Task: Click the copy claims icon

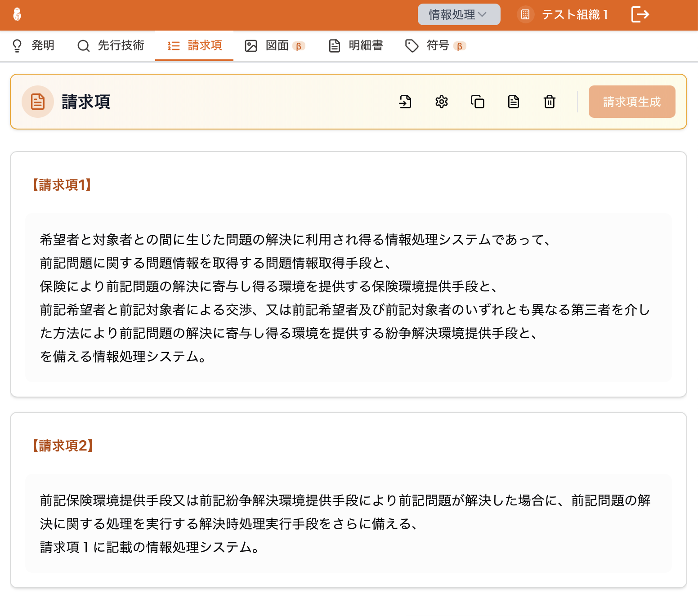Action: coord(478,102)
